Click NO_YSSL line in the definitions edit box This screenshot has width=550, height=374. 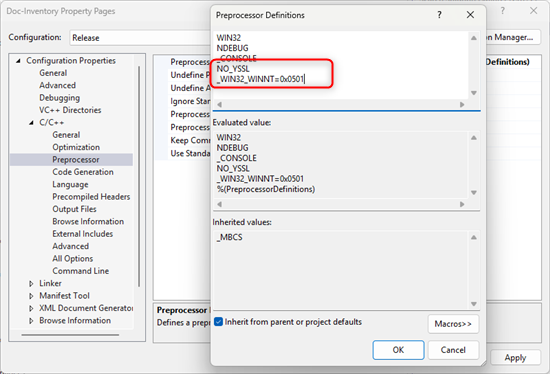(x=233, y=68)
